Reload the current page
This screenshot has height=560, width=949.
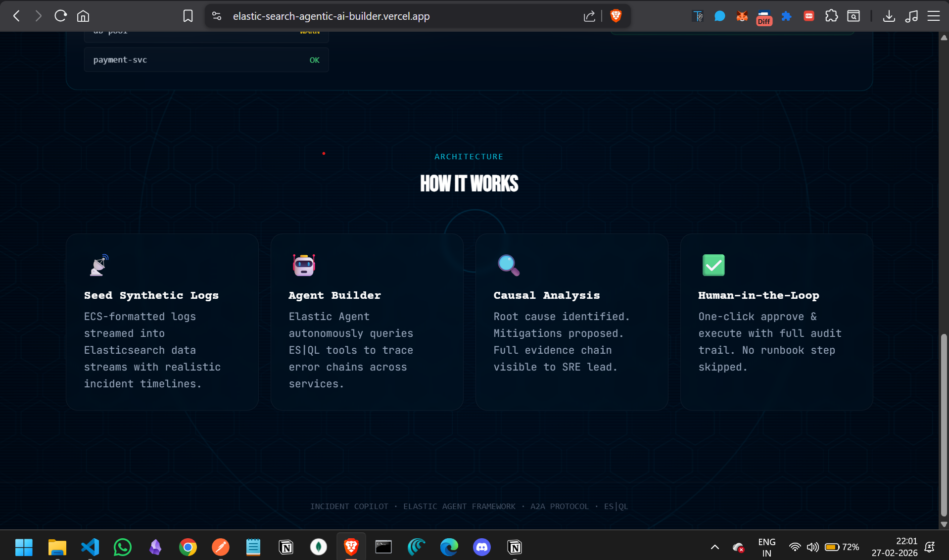click(61, 16)
